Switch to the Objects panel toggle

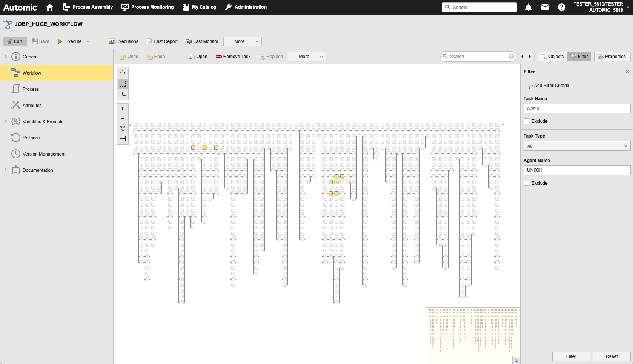[x=552, y=56]
